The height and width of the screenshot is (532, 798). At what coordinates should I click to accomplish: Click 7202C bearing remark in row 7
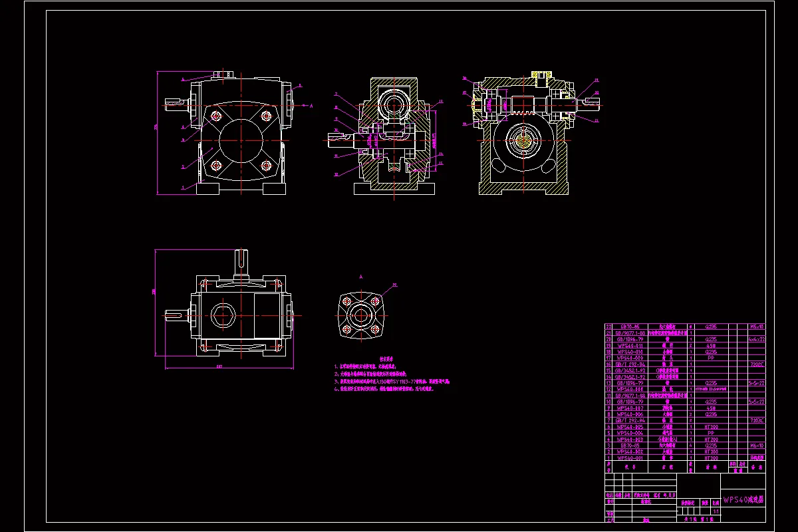tap(757, 420)
